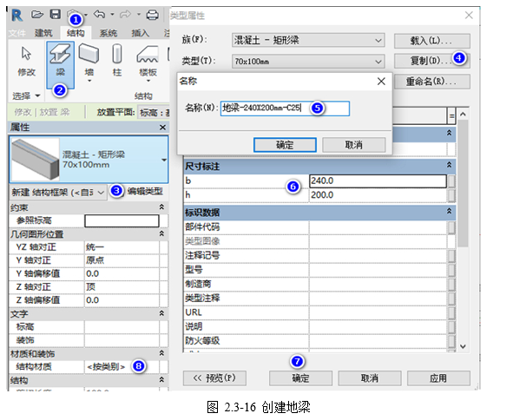Select the Floor (楼板) tool

pos(148,62)
